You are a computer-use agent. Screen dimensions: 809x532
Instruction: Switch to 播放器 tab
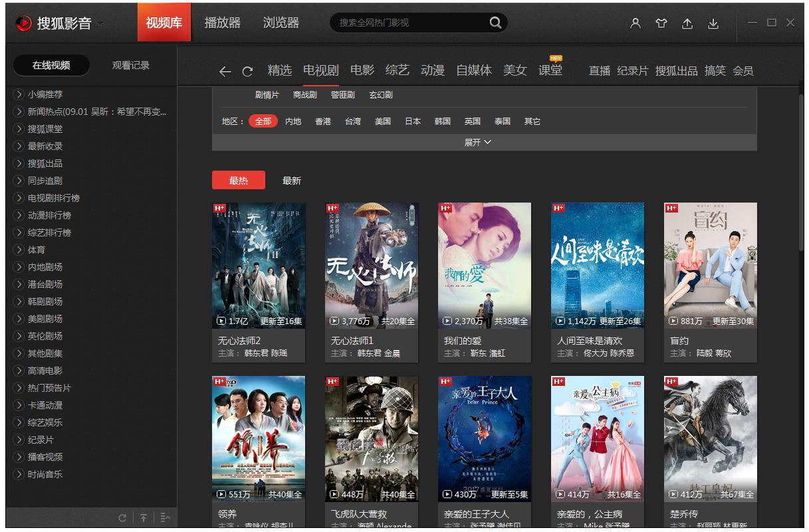coord(223,23)
